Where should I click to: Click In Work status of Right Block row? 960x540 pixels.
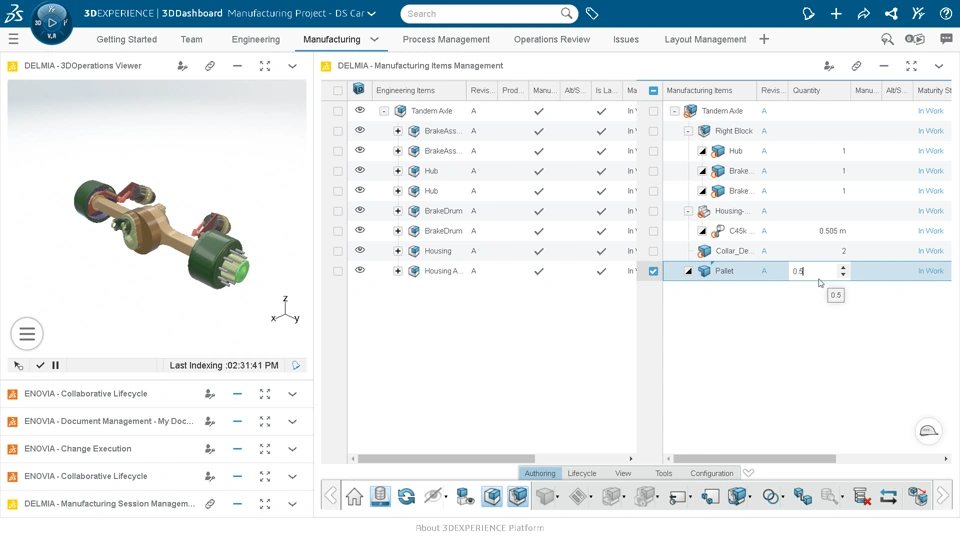(x=931, y=131)
